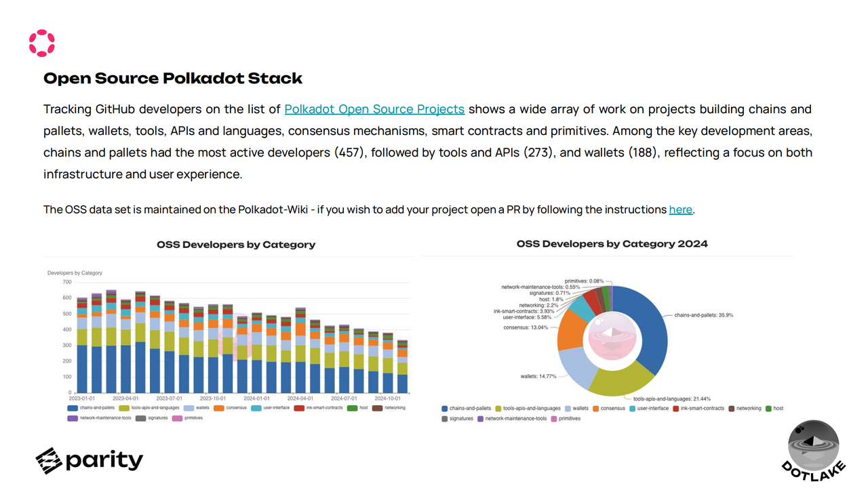This screenshot has height=488, width=868.
Task: Click the 'chains-and-pallets: 35.9%' label
Action: [x=703, y=315]
